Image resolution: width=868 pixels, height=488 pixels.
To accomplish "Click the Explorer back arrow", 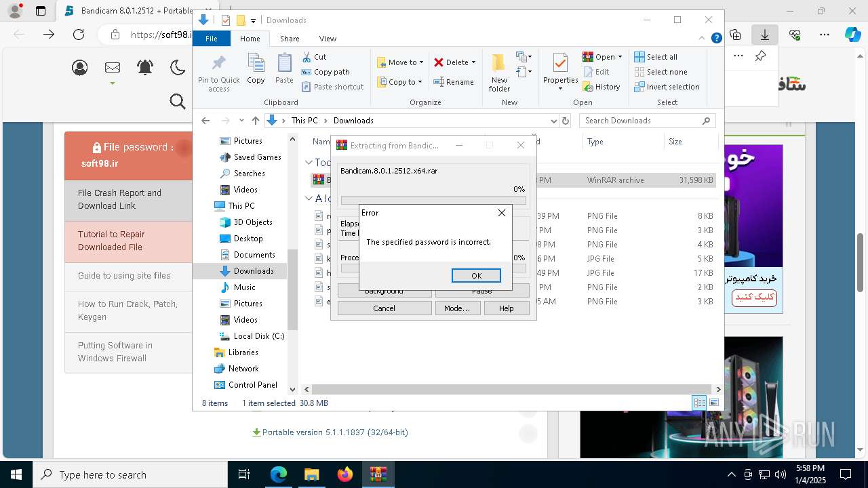I will pyautogui.click(x=206, y=121).
